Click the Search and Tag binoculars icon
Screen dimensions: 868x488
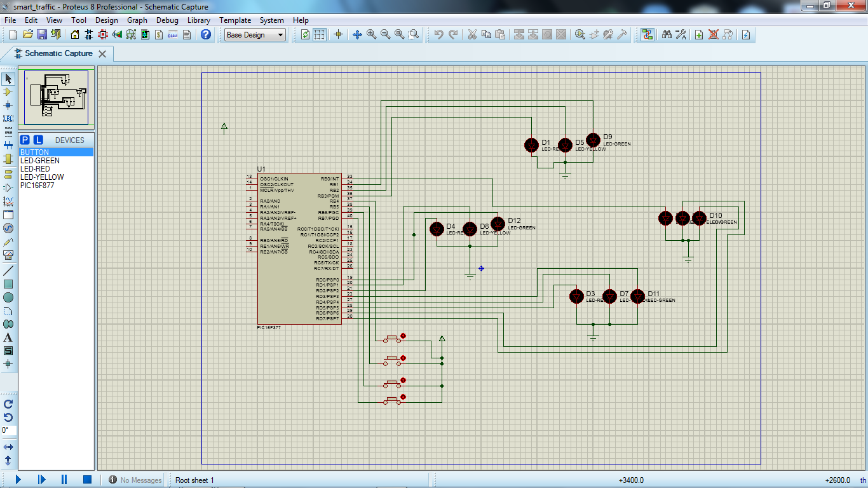(x=667, y=34)
